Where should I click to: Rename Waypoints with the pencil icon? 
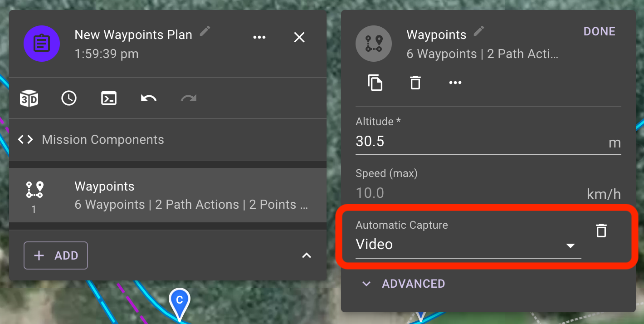(x=479, y=31)
